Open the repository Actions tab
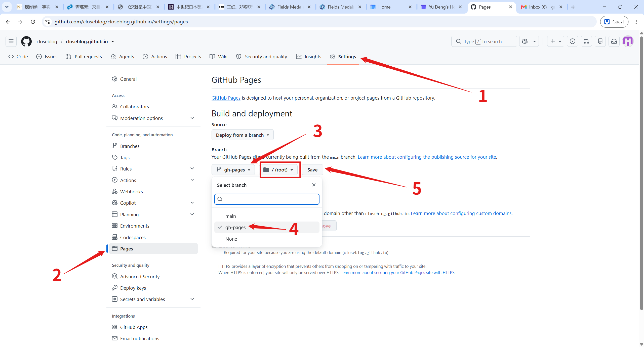Screen dimensions: 644x347 (x=155, y=57)
